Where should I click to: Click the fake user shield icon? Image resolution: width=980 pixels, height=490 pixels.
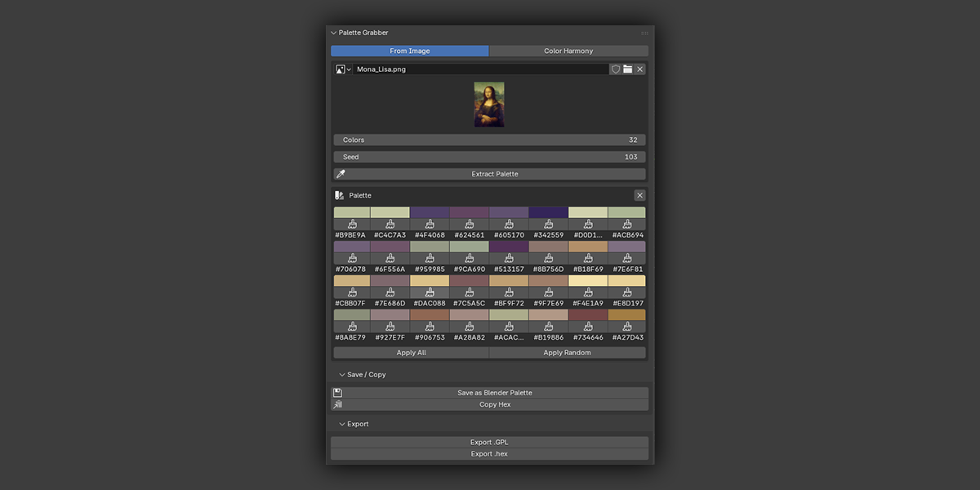pos(616,69)
